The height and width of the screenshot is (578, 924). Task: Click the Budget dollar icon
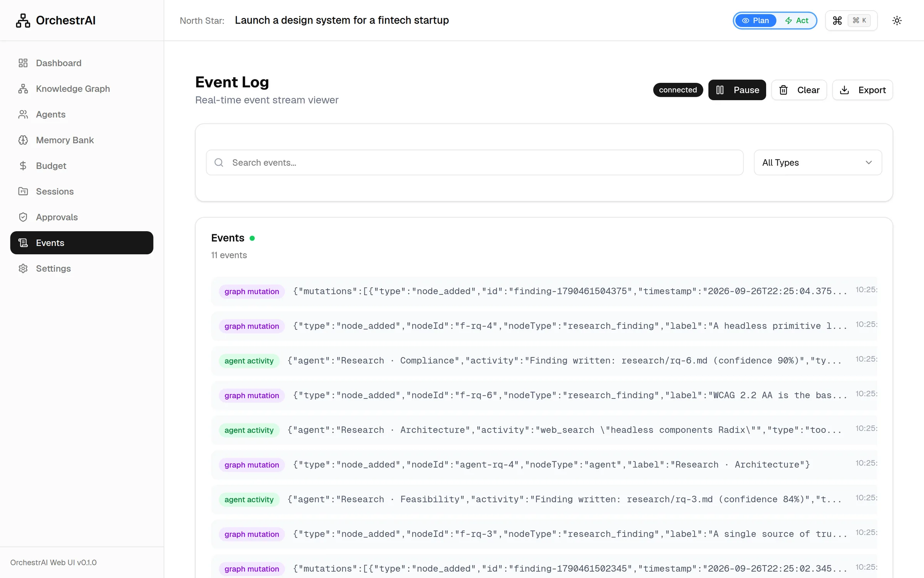click(23, 166)
